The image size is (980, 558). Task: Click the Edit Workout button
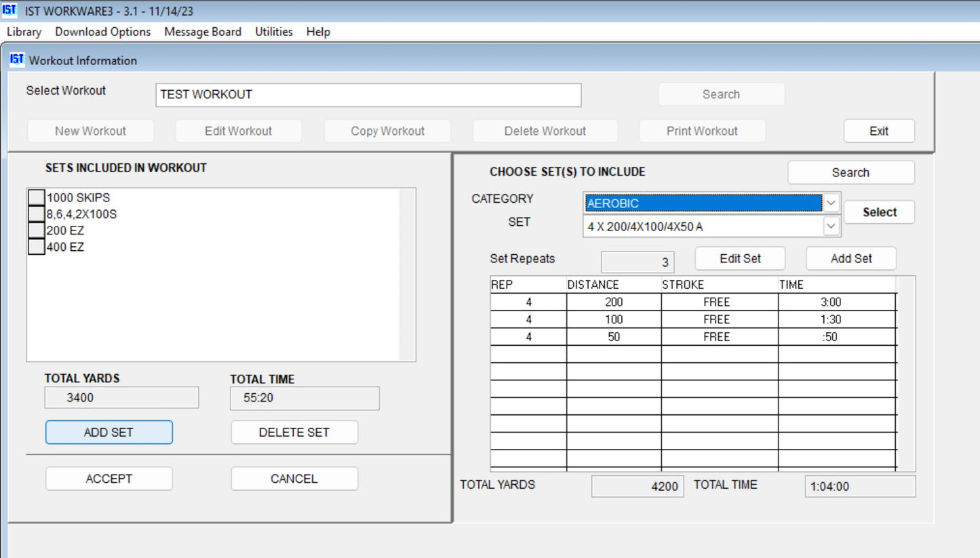(239, 131)
